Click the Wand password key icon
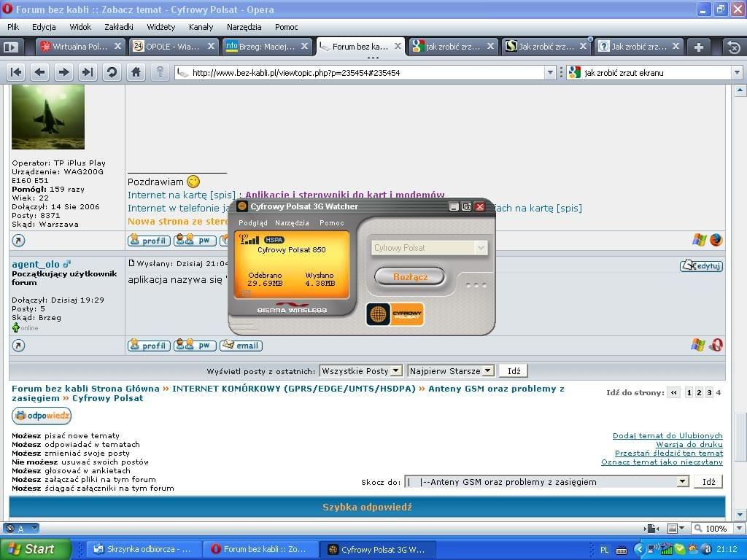This screenshot has width=747, height=560. pos(160,72)
